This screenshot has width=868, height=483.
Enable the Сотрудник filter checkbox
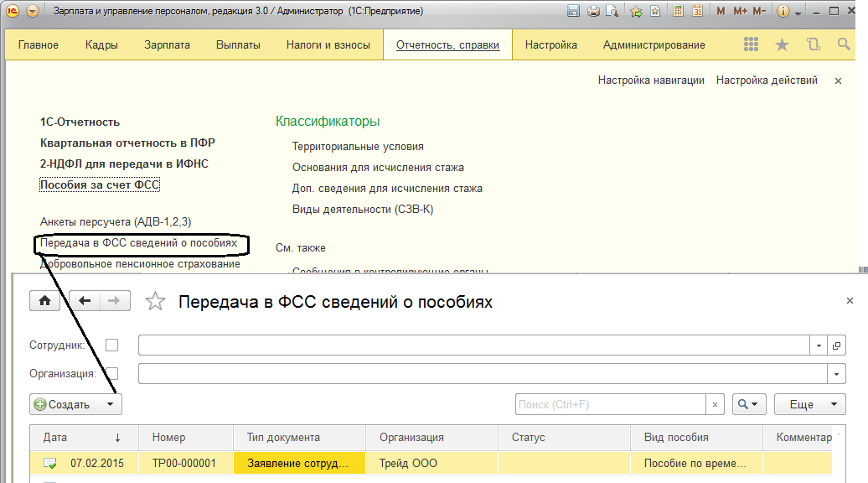pos(111,345)
